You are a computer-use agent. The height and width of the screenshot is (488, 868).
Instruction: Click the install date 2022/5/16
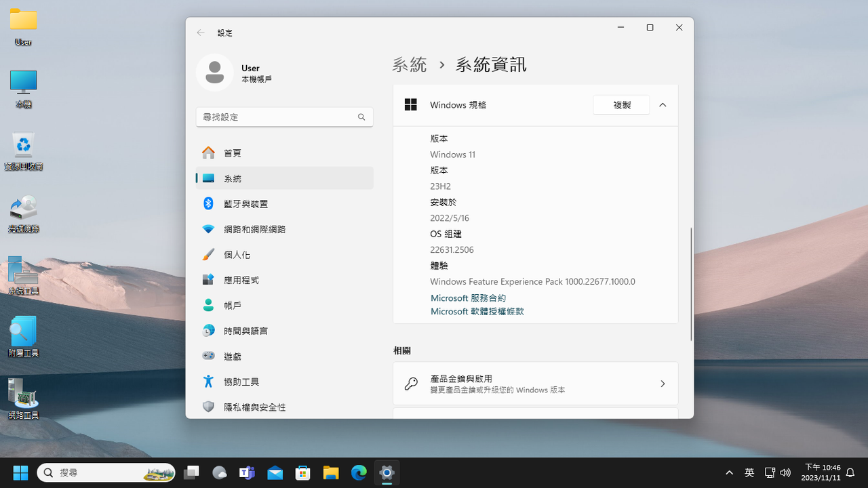click(450, 218)
